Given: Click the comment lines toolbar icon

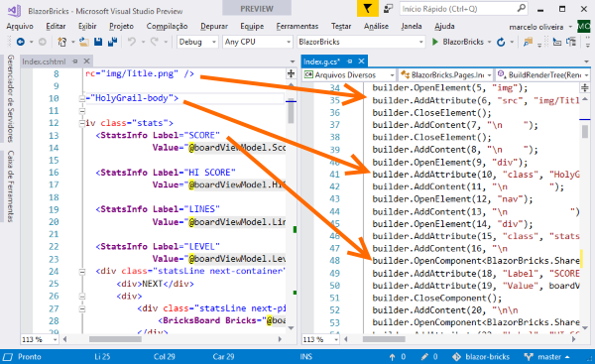Looking at the screenshot, I should [556, 42].
